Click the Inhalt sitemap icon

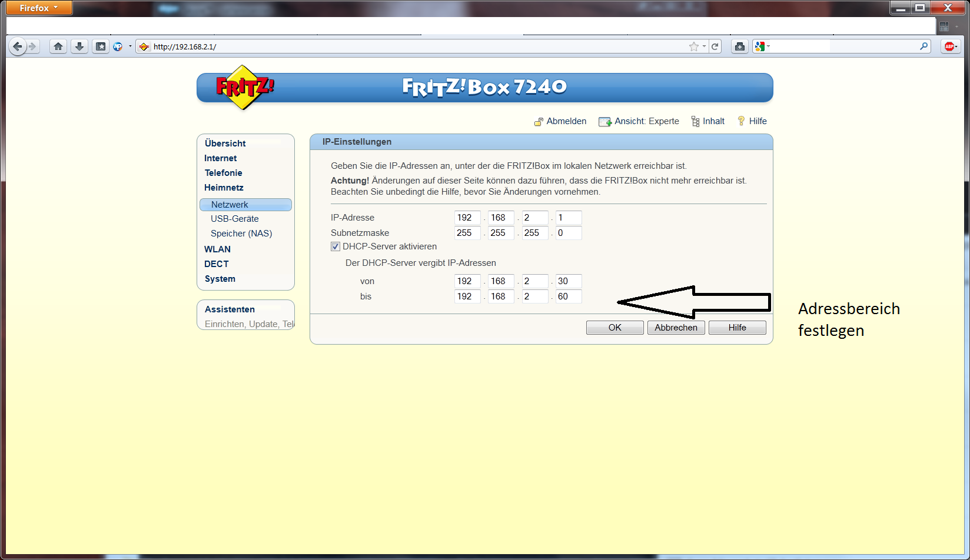click(695, 121)
